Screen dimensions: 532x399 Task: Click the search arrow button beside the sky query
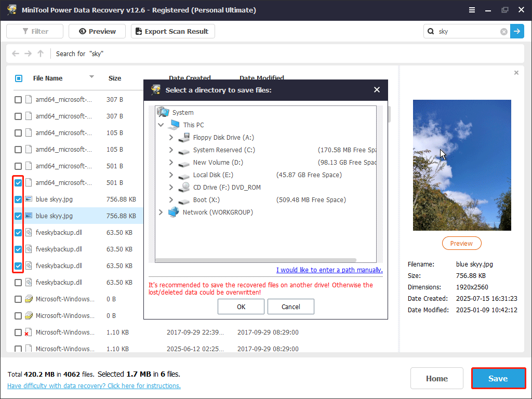[517, 31]
